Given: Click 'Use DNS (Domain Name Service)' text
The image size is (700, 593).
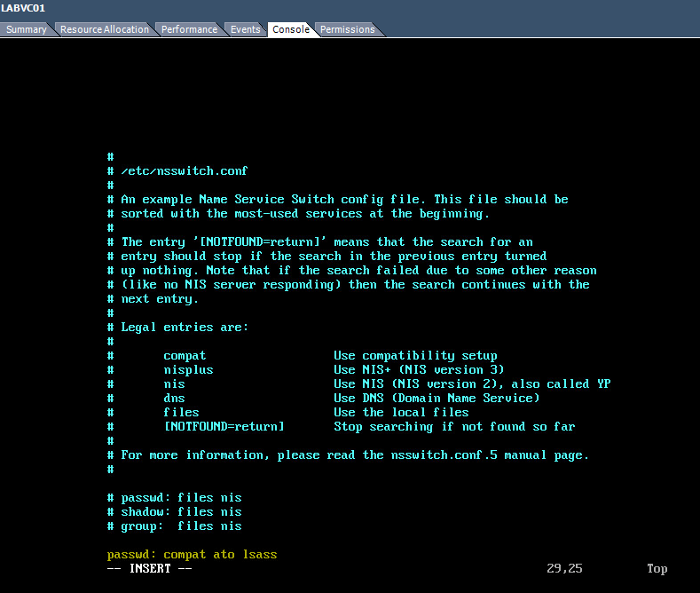Looking at the screenshot, I should pyautogui.click(x=437, y=399).
